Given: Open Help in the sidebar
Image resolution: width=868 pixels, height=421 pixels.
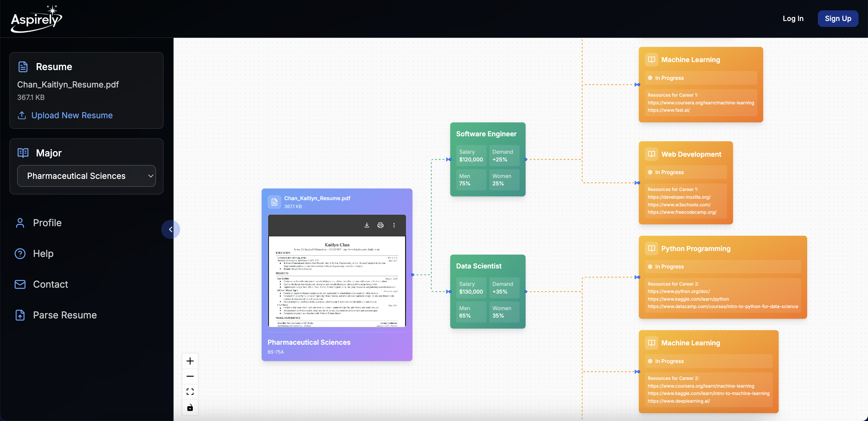Looking at the screenshot, I should coord(43,253).
